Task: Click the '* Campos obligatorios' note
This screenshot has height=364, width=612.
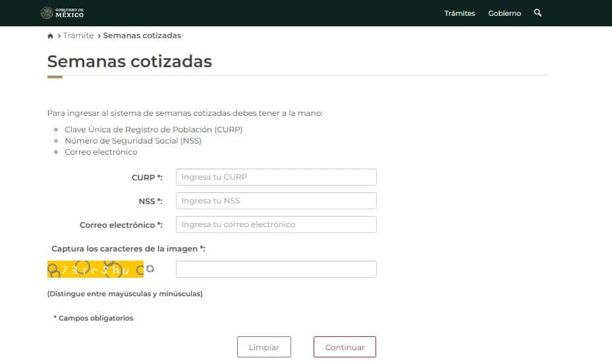Action: pyautogui.click(x=94, y=318)
